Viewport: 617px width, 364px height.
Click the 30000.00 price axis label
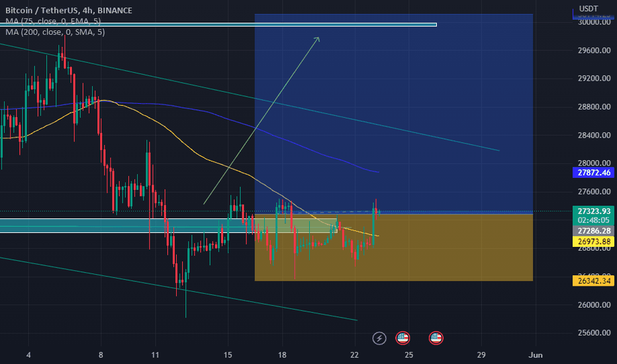tap(594, 22)
